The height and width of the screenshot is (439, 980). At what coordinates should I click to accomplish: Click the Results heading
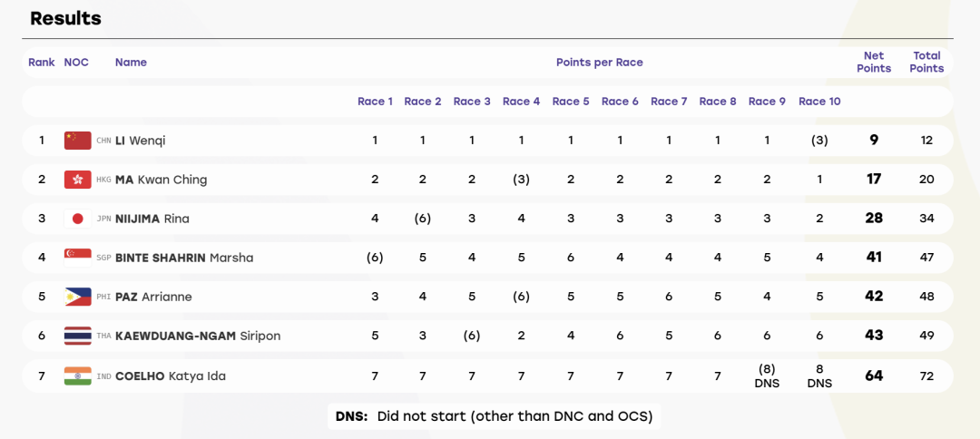[x=65, y=19]
